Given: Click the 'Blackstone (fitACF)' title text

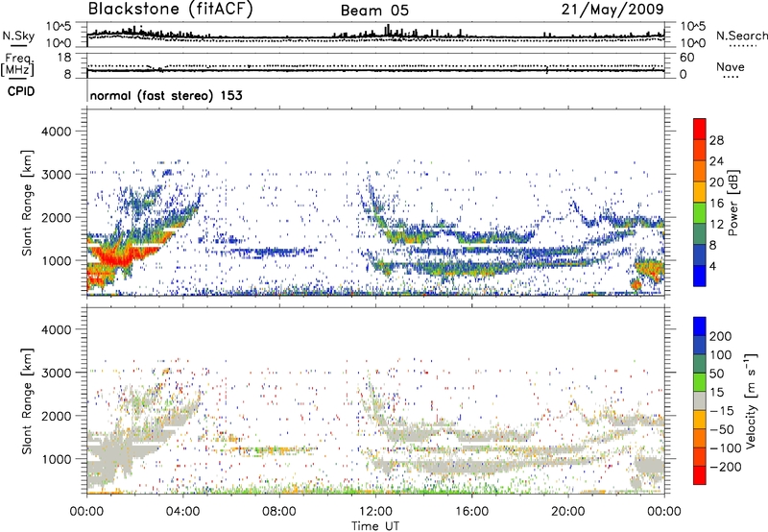Looking at the screenshot, I should pyautogui.click(x=170, y=10).
